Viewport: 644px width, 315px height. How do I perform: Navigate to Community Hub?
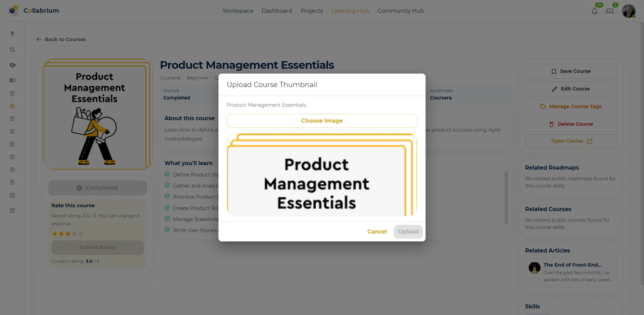pyautogui.click(x=401, y=11)
